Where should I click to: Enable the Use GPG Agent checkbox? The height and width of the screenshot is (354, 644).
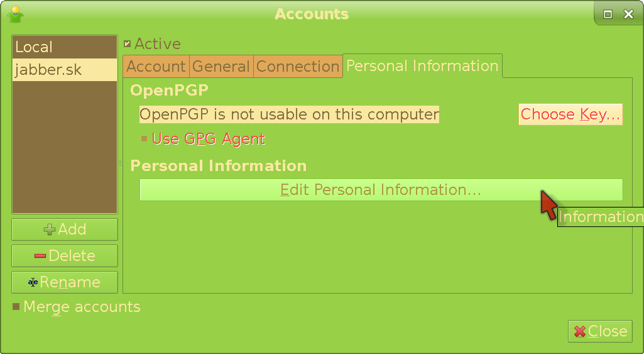point(144,139)
